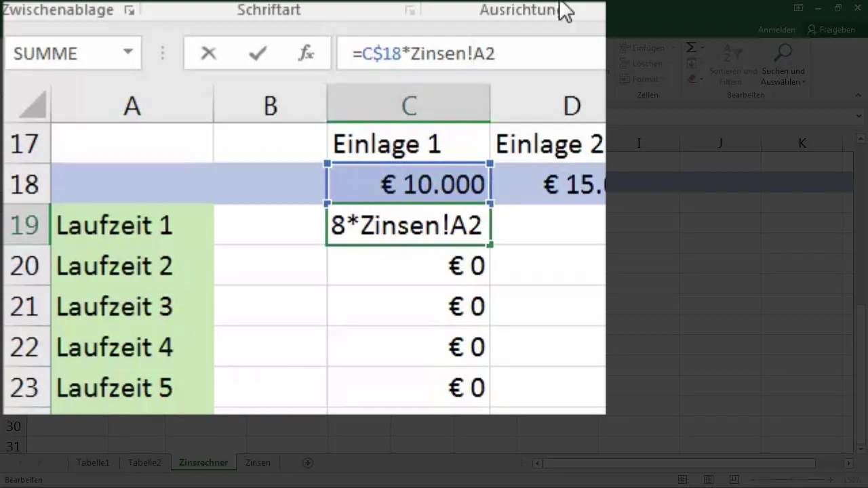
Task: Click the horizontal scroll right arrow
Action: click(x=848, y=463)
